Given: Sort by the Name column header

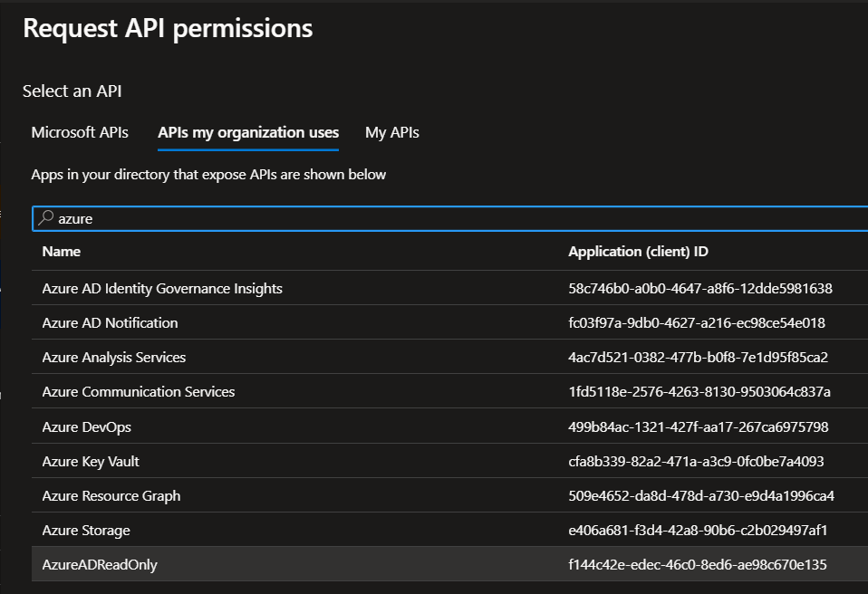Looking at the screenshot, I should [62, 252].
